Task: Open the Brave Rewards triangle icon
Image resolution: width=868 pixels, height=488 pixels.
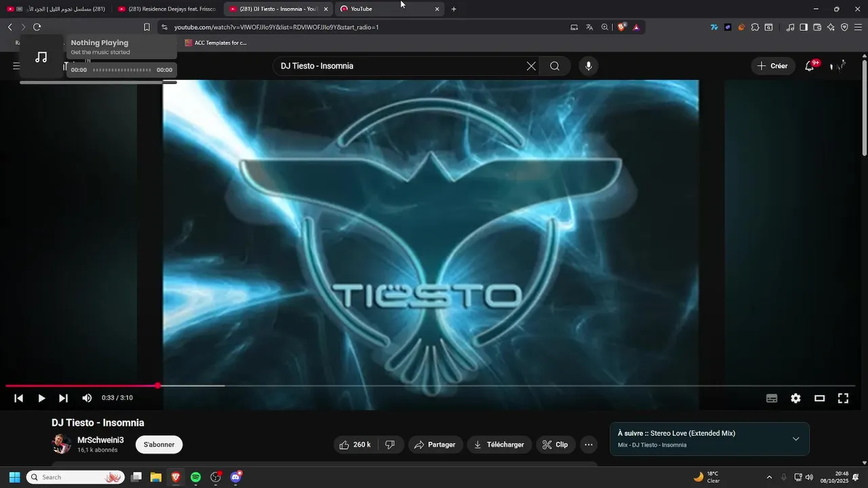Action: [x=636, y=27]
